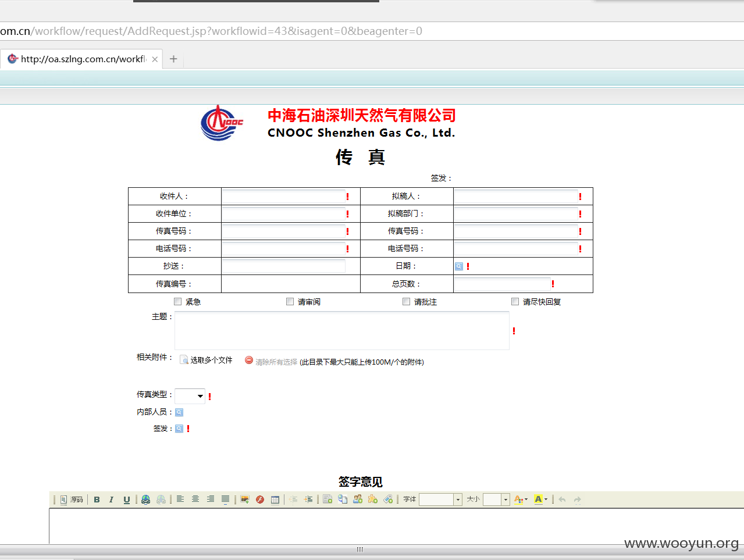Justify text in editor toolbar
The height and width of the screenshot is (560, 744).
[x=226, y=500]
